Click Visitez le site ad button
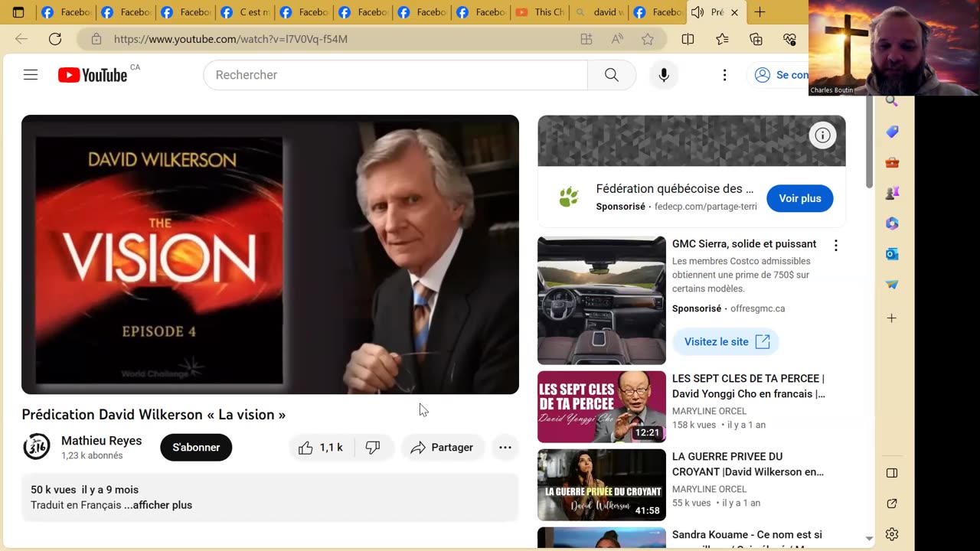 [x=726, y=342]
